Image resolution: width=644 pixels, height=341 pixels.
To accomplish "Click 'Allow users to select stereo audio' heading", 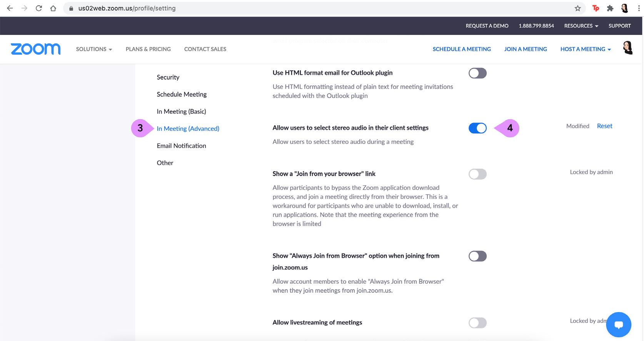I will [350, 128].
